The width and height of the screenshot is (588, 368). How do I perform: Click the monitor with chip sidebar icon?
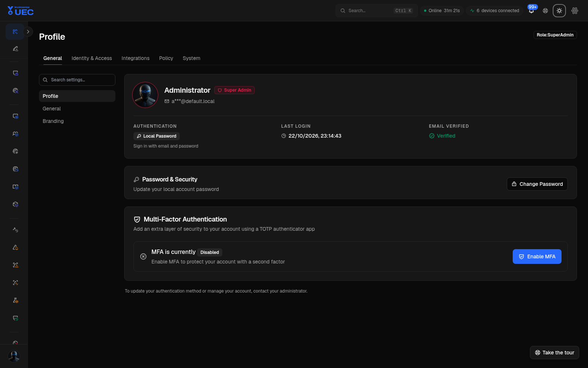click(x=15, y=116)
